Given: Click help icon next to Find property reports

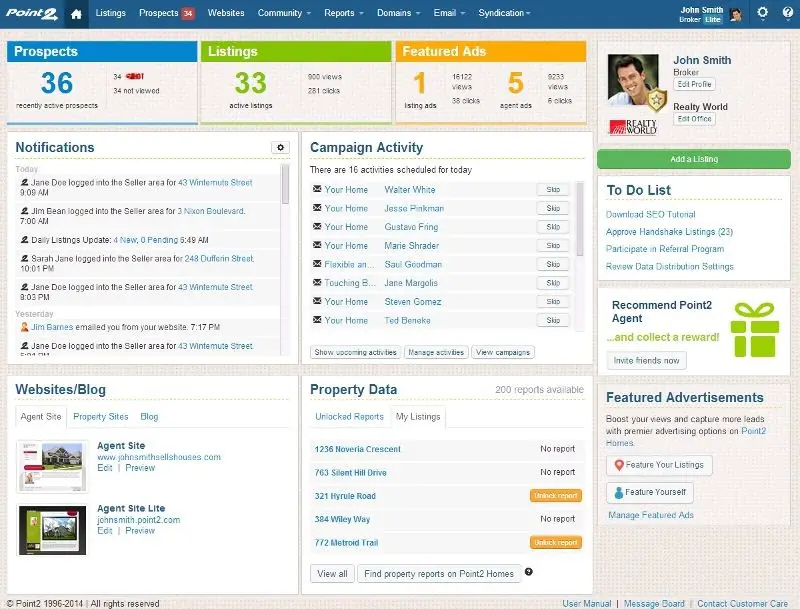Looking at the screenshot, I should [529, 572].
